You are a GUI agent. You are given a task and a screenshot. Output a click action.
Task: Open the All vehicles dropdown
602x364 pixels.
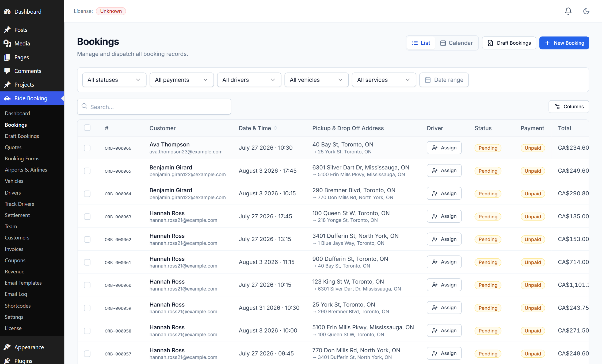[x=317, y=80]
